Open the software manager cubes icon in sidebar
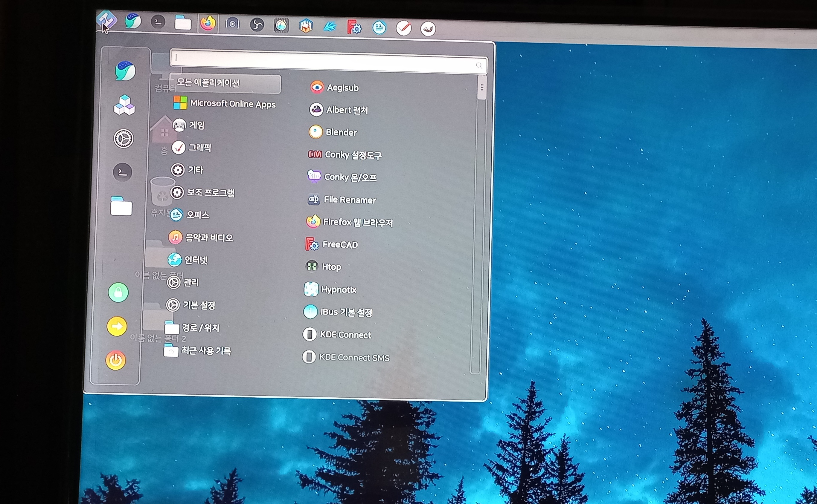Screen dimensions: 817x504 pos(124,105)
